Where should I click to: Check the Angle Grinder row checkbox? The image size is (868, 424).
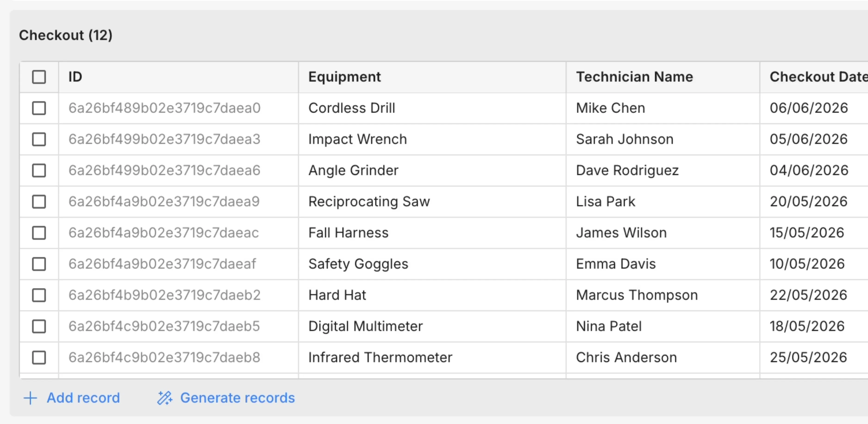tap(39, 171)
